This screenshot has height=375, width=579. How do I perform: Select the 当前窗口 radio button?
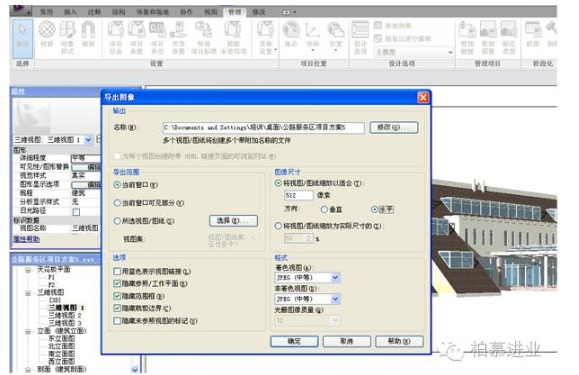coord(117,185)
